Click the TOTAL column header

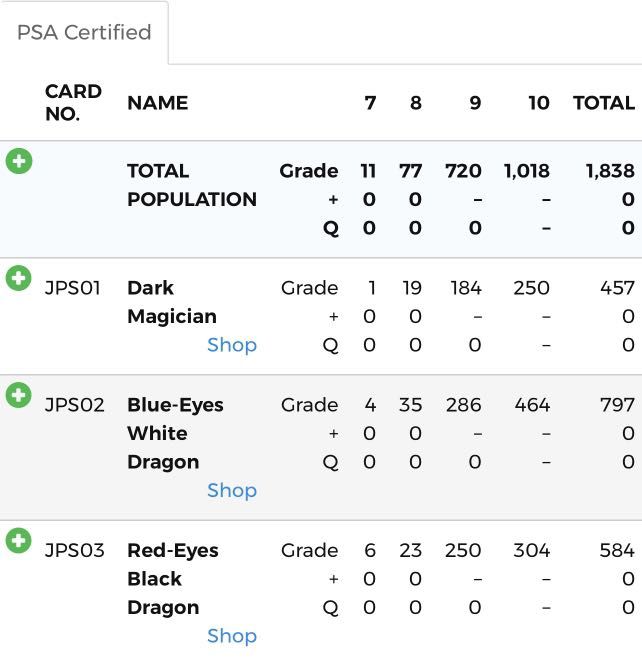pos(603,103)
